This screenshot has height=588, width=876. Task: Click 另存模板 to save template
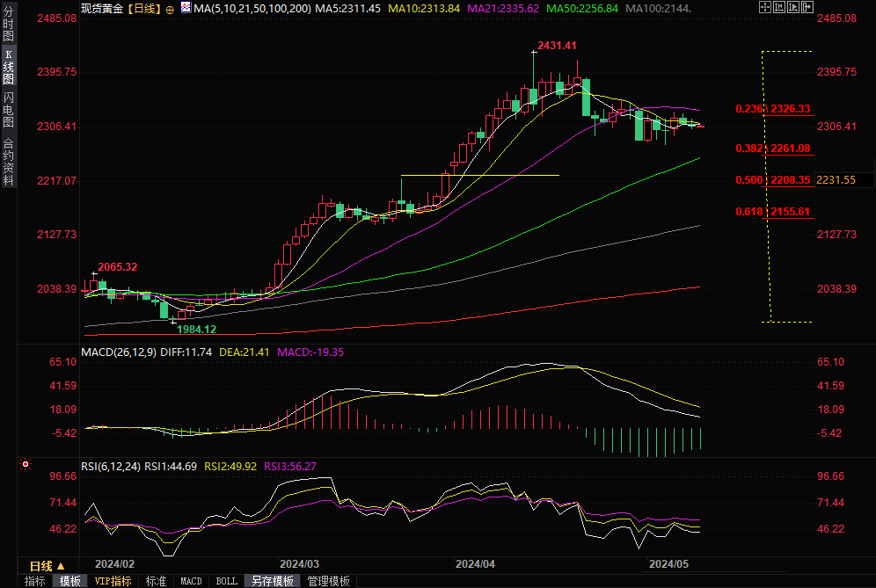(272, 581)
